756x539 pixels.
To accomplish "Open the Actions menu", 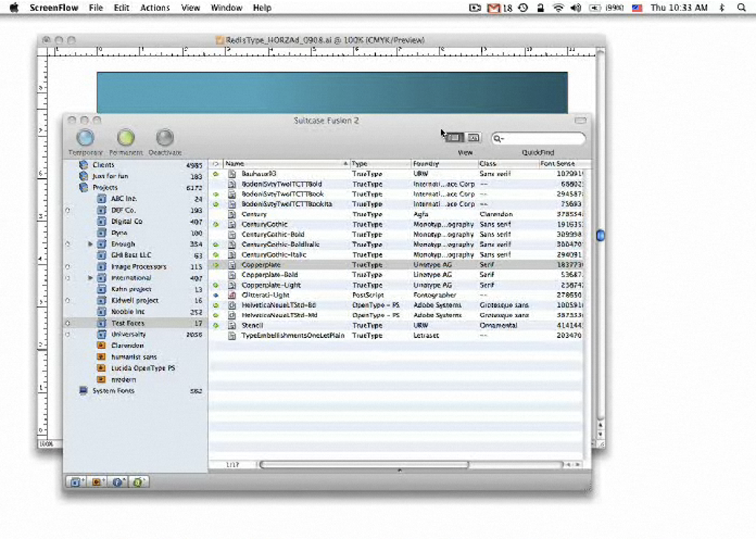I will tap(155, 7).
